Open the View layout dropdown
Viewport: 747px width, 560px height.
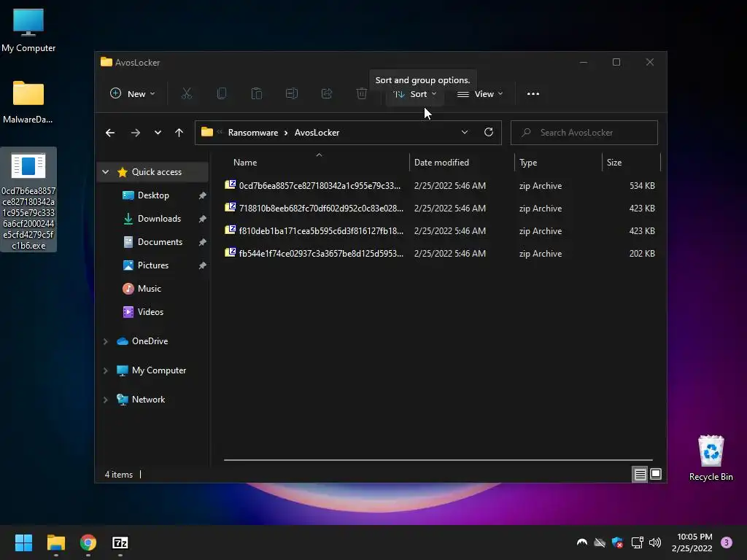pos(480,94)
